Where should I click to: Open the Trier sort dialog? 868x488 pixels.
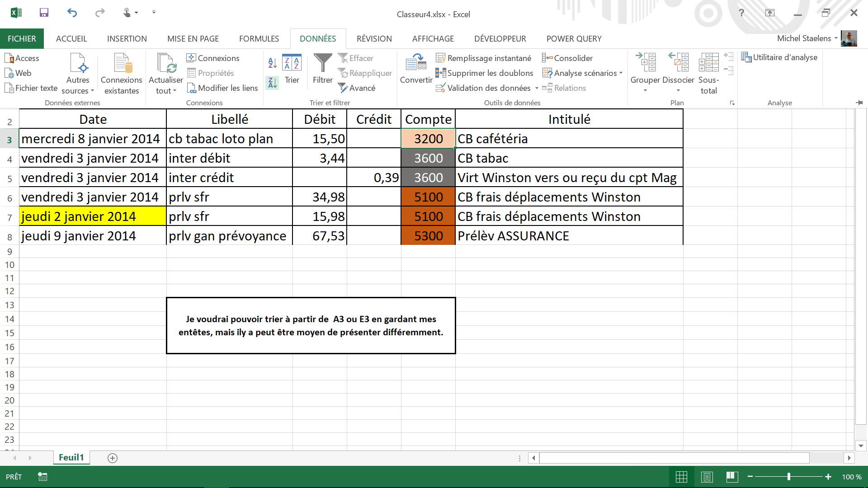[x=292, y=68]
